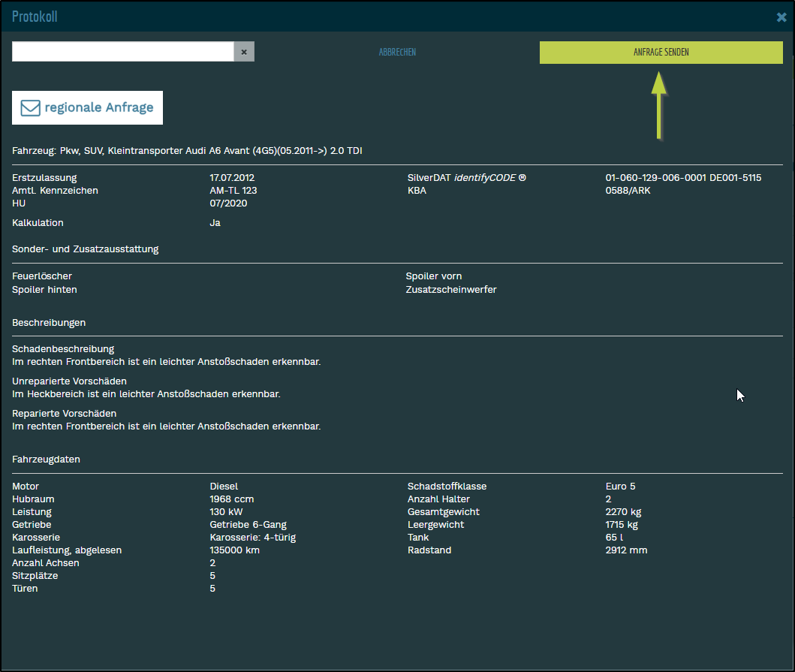The image size is (795, 672).
Task: Select the mileage value 135000 km
Action: point(234,550)
